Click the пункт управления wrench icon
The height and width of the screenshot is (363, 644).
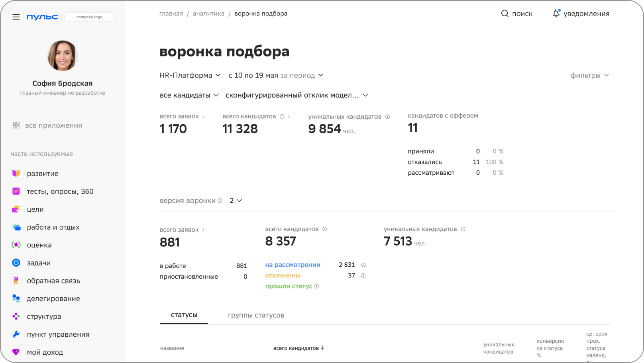[x=16, y=334]
